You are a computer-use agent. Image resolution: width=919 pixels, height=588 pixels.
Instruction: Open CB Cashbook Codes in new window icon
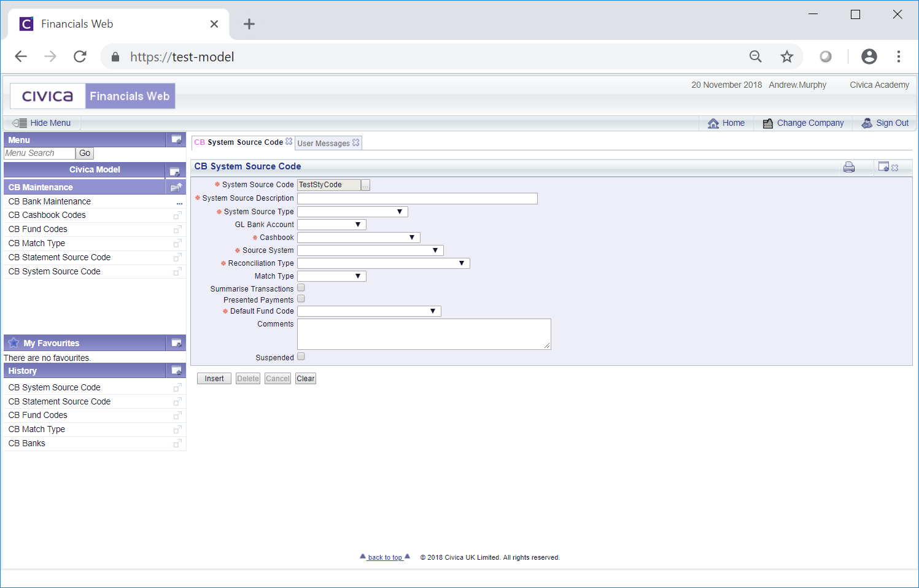[x=177, y=215]
